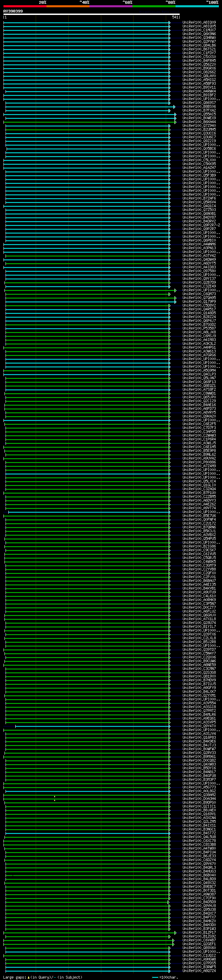The image size is (222, 980).
Task: Click the orange ~40% identity legend bar
Action: tap(68, 6)
